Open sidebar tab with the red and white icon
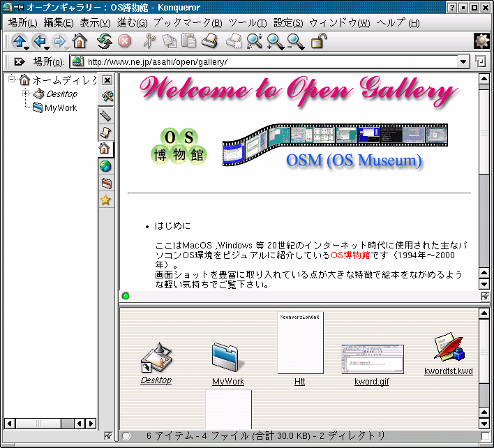494x448 pixels. pyautogui.click(x=106, y=183)
